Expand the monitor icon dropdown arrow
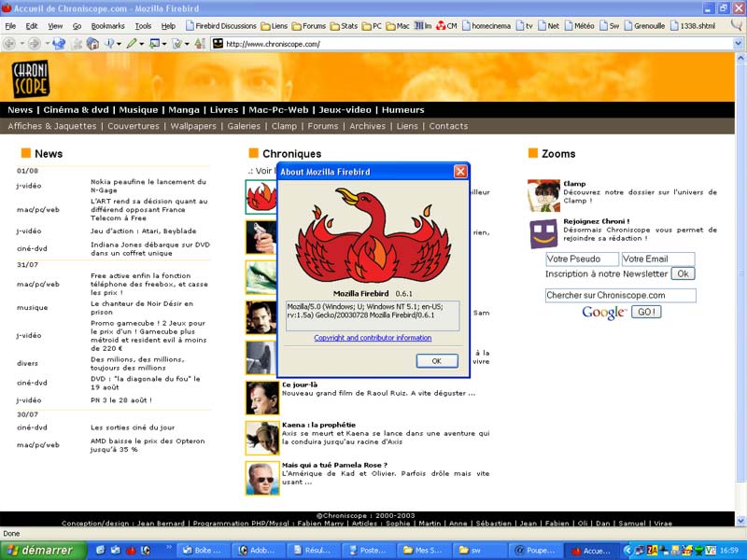The image size is (747, 560). (x=164, y=44)
